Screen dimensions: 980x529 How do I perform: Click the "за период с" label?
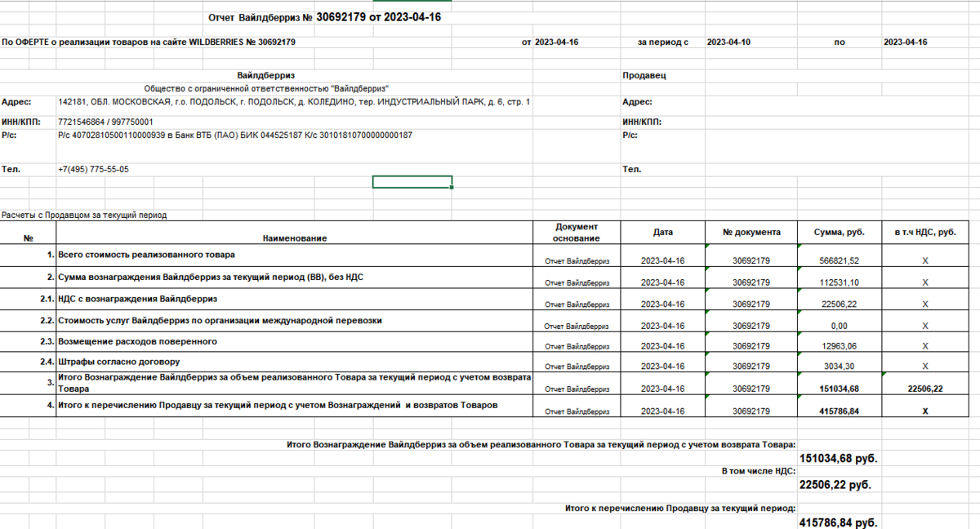point(663,42)
